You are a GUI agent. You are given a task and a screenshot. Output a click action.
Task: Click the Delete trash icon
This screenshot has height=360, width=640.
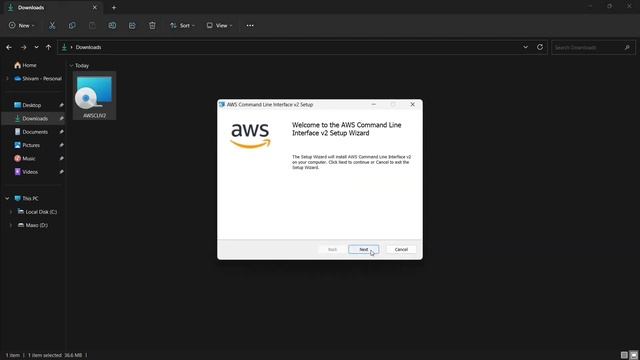tap(152, 25)
